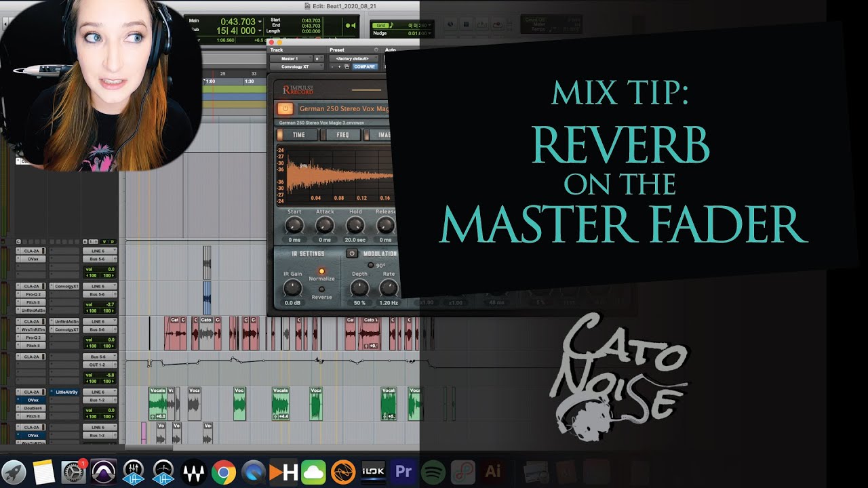Screen dimensions: 868x488
Task: Open Adobe Illustrator from the dock
Action: (x=492, y=472)
